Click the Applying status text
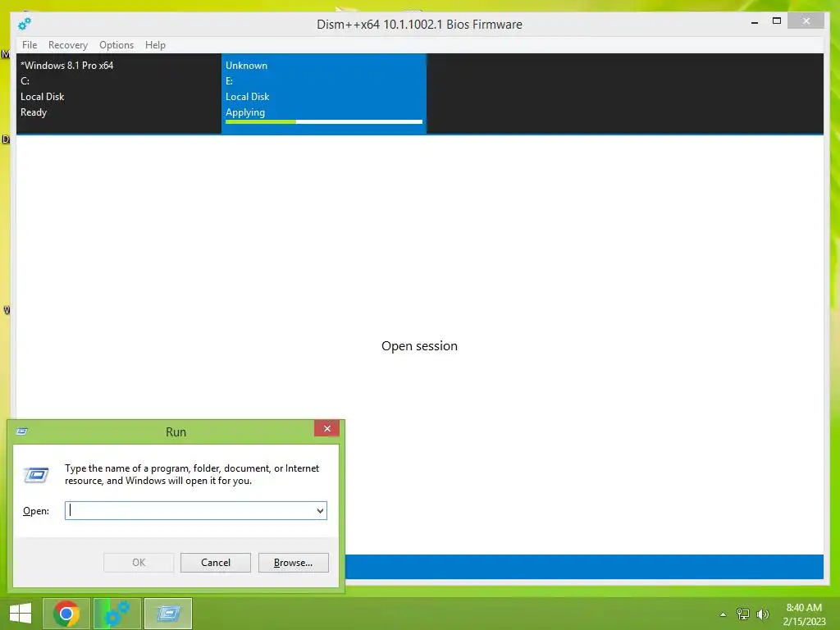Screen dimensions: 840x630 245,112
